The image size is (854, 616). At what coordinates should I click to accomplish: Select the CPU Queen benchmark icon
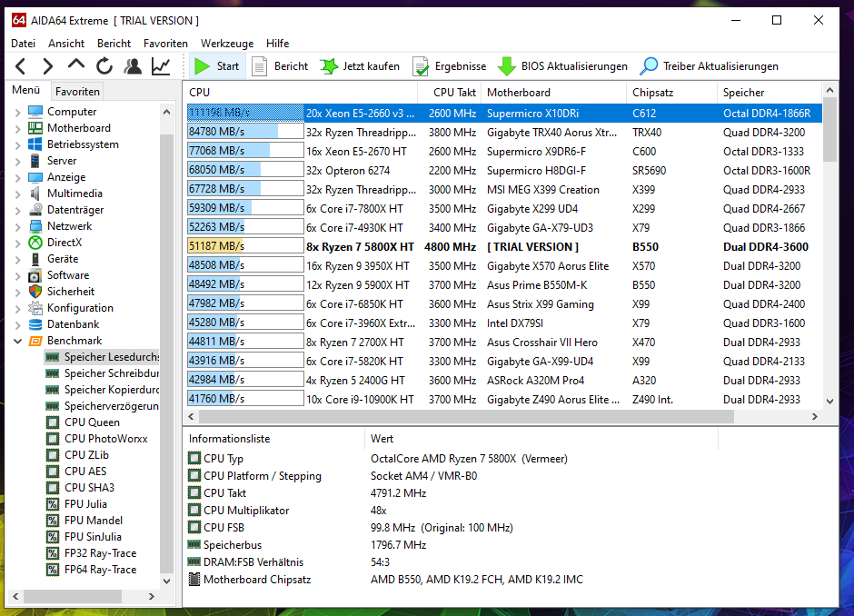tap(53, 422)
